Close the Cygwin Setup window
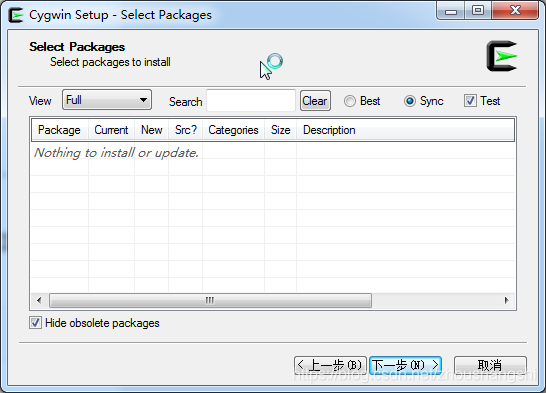Screen dimensions: 546x393 pyautogui.click(x=515, y=11)
